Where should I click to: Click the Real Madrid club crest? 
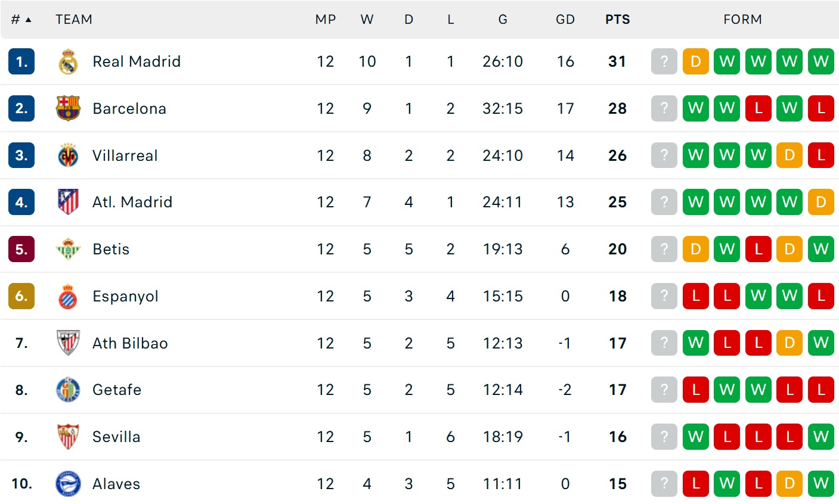click(x=68, y=61)
